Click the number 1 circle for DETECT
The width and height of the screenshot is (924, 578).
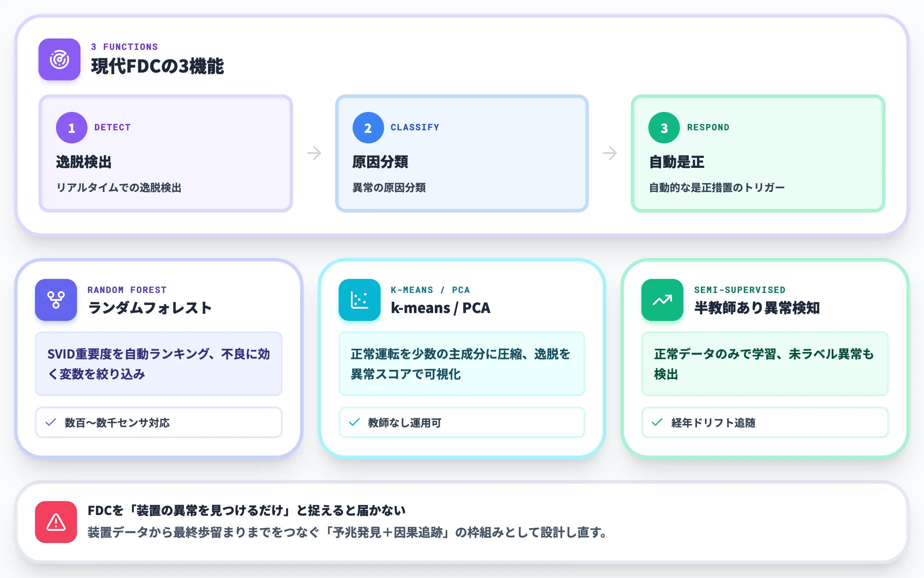click(72, 128)
